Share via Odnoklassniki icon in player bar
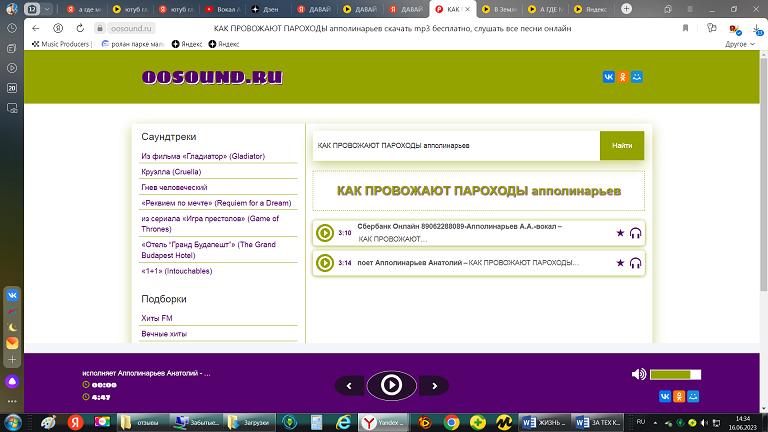The width and height of the screenshot is (768, 432). click(x=679, y=396)
